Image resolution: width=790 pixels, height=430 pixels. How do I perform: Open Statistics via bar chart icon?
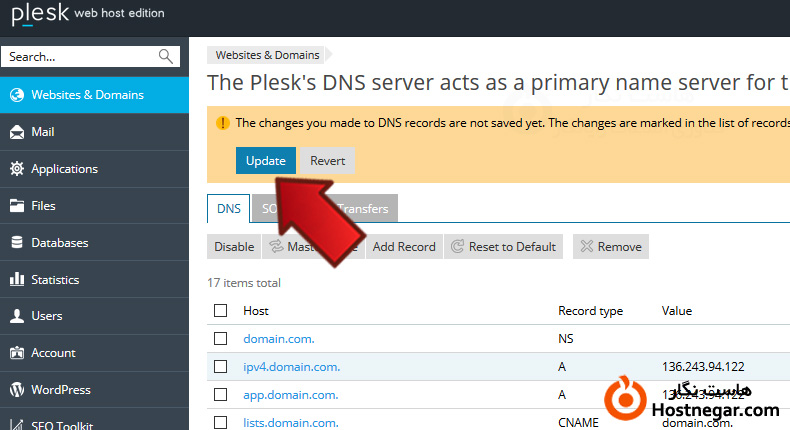(16, 279)
